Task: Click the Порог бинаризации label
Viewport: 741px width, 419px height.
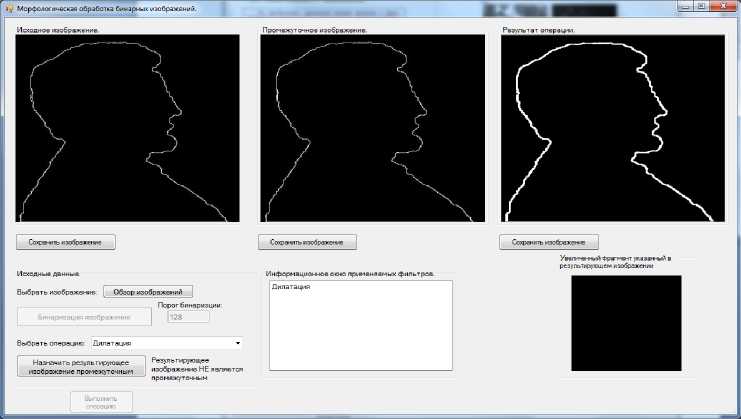Action: pyautogui.click(x=190, y=305)
